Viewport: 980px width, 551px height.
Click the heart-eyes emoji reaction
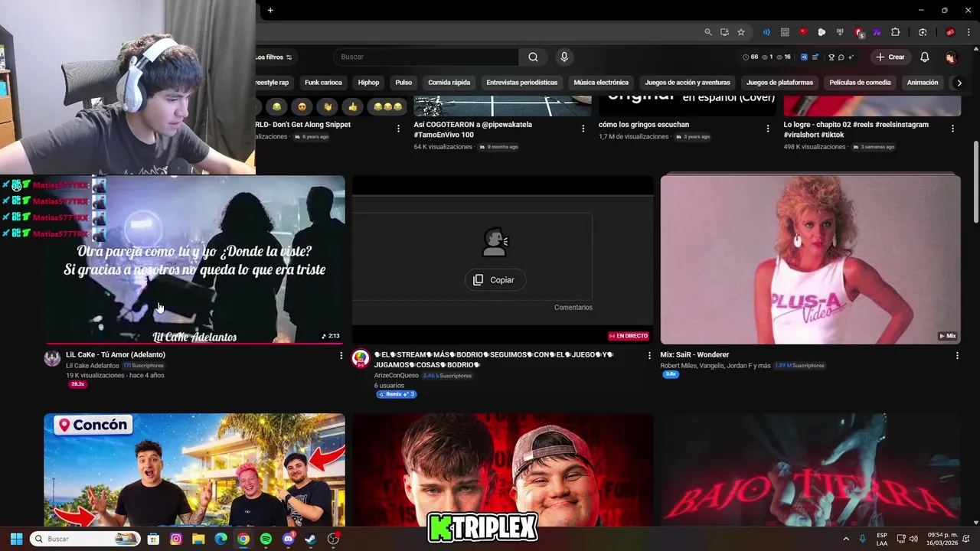point(302,107)
